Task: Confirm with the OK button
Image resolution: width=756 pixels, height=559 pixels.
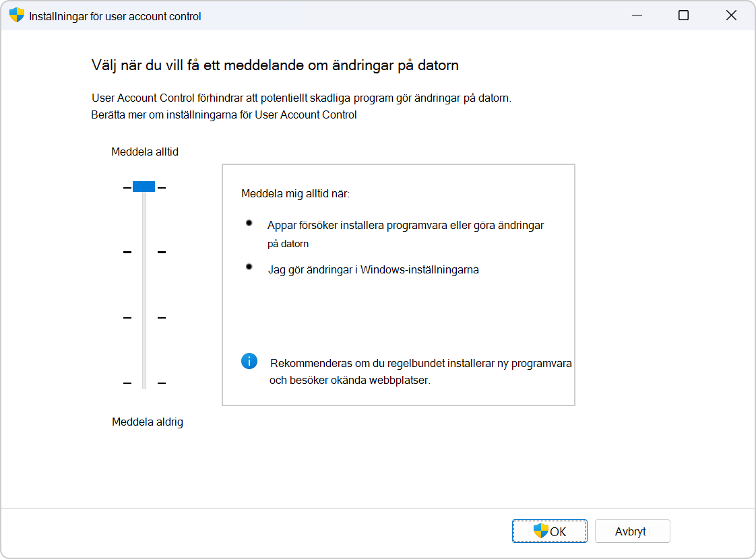Action: [x=550, y=531]
